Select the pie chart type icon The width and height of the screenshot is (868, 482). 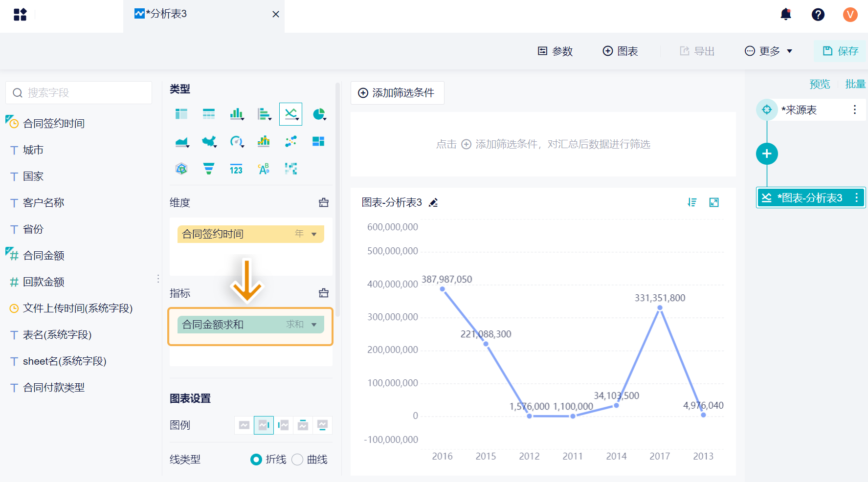[x=319, y=114]
